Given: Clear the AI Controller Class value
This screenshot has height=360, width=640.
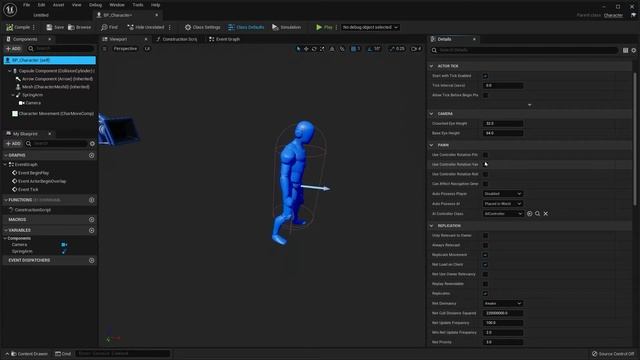Looking at the screenshot, I should (546, 213).
